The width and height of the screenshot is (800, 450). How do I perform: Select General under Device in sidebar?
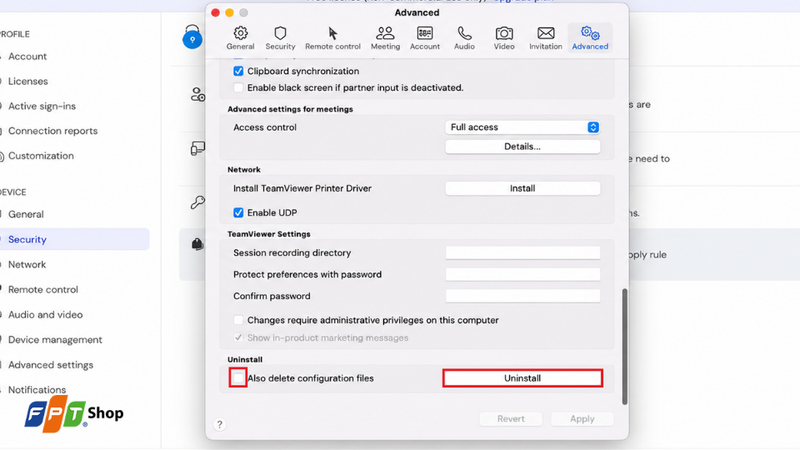tap(26, 214)
